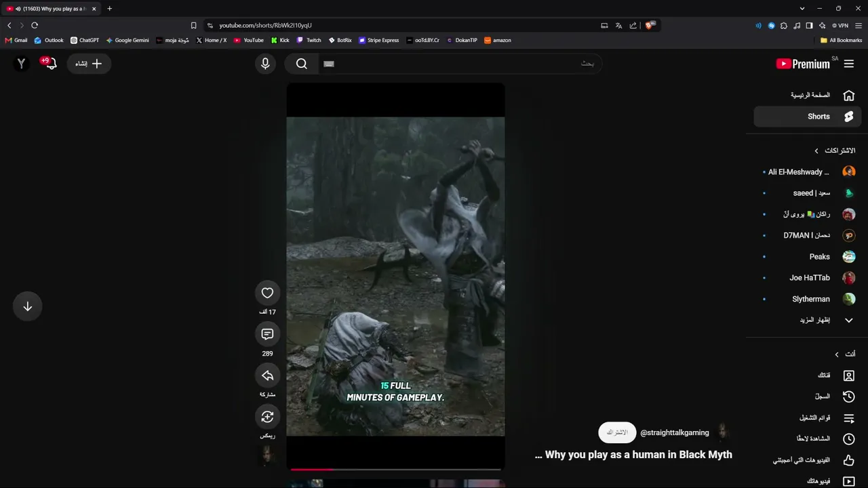Subscribe to straighttalkgaming
The width and height of the screenshot is (868, 488).
[617, 432]
